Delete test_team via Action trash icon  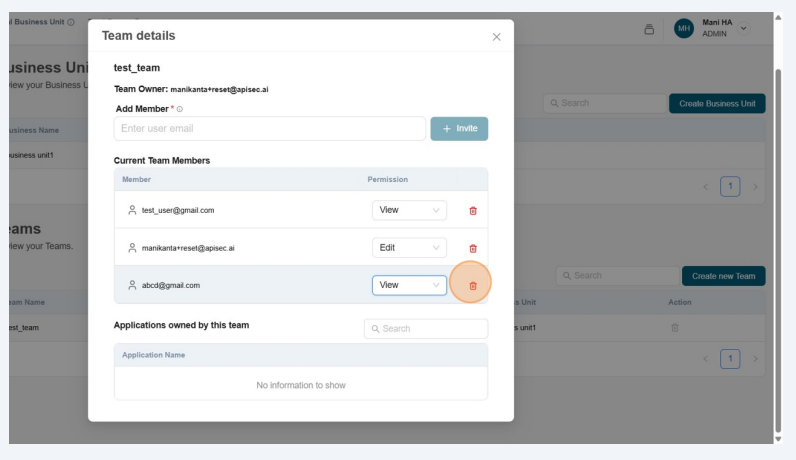[x=675, y=327]
